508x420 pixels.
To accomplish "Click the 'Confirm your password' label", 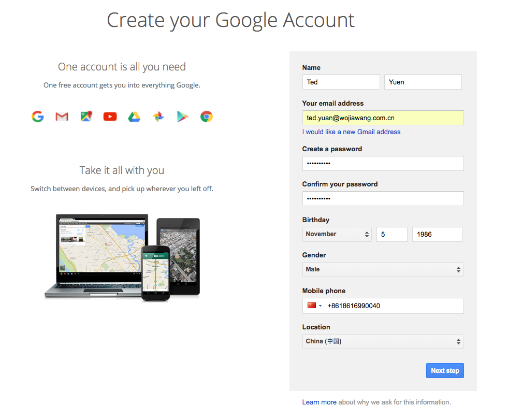I will coord(340,184).
